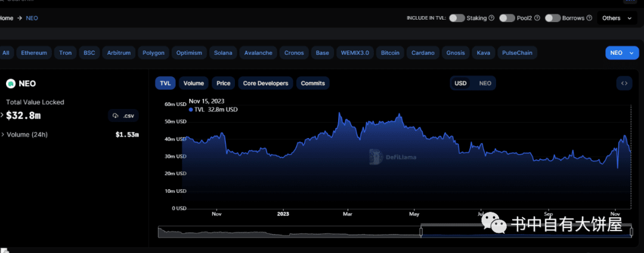The width and height of the screenshot is (644, 253).
Task: Click the NEO breadcrumb link
Action: click(x=32, y=18)
